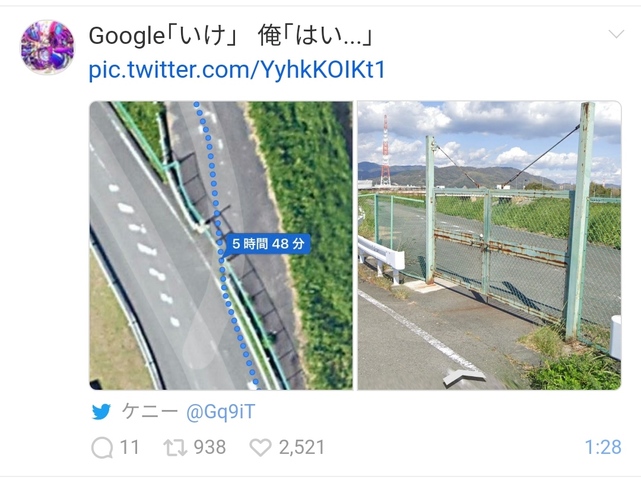Viewport: 641px width, 480px height.
Task: Open the pic.twitter.com/YyhkKOIKt1 link
Action: pos(237,70)
